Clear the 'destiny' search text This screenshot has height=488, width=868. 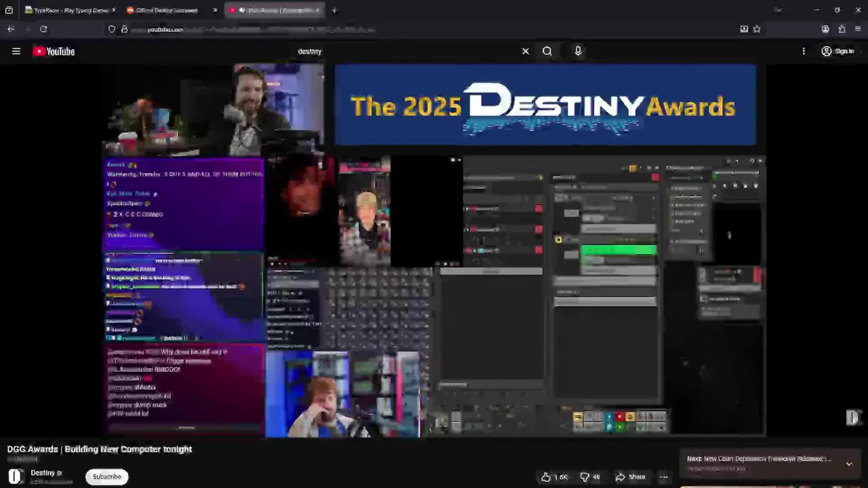pos(526,51)
